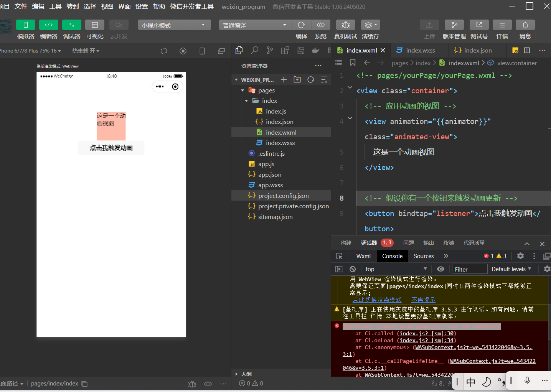Toggle the console sidebar
This screenshot has height=392, width=551.
click(339, 269)
